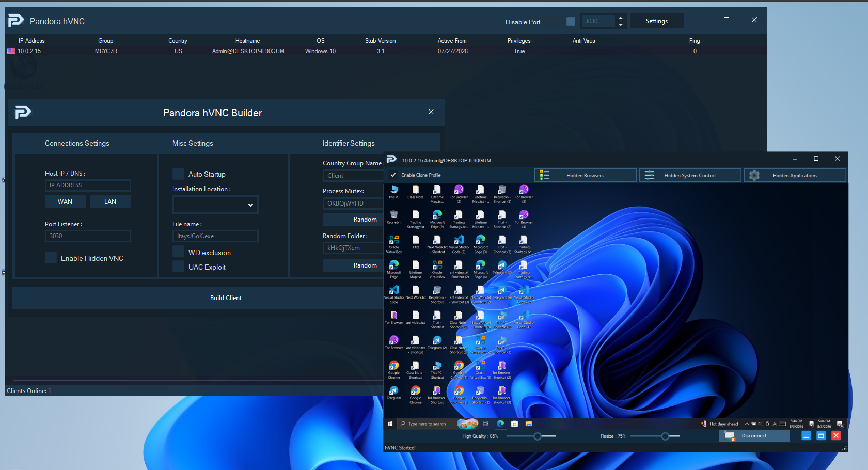Select the Tor Browser (2) desktop icon

(x=459, y=194)
